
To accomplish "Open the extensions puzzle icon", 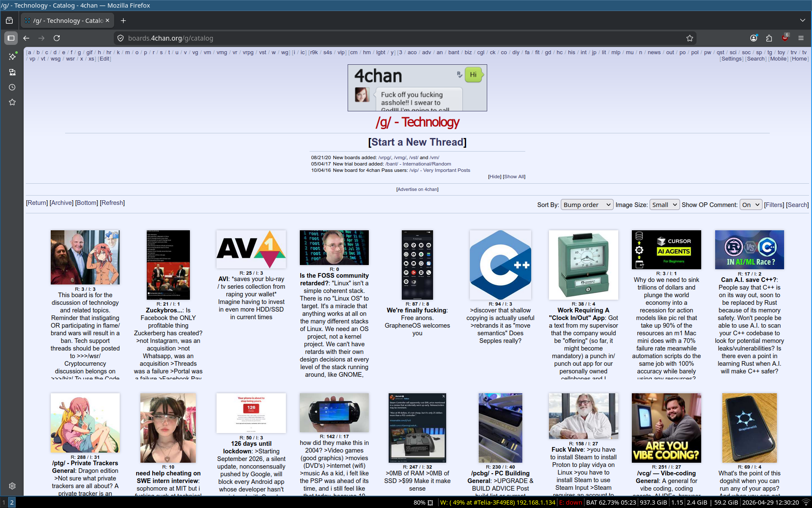I will click(769, 38).
